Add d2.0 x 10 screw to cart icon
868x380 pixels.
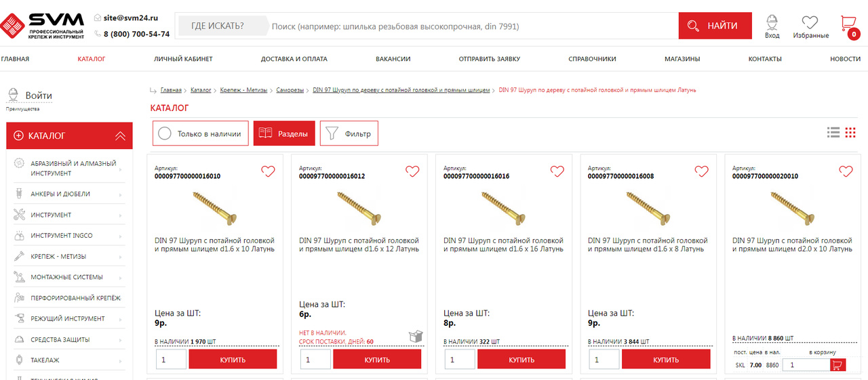[x=837, y=365]
